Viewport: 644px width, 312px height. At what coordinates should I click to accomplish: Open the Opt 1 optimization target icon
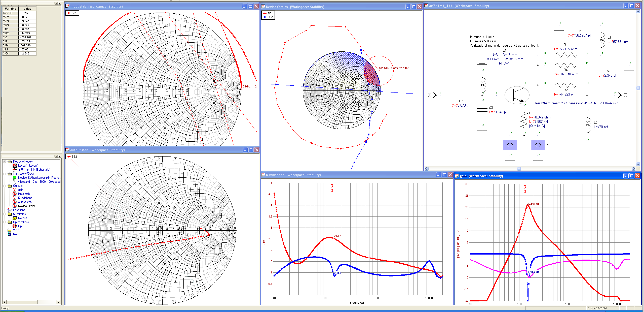coord(15,226)
